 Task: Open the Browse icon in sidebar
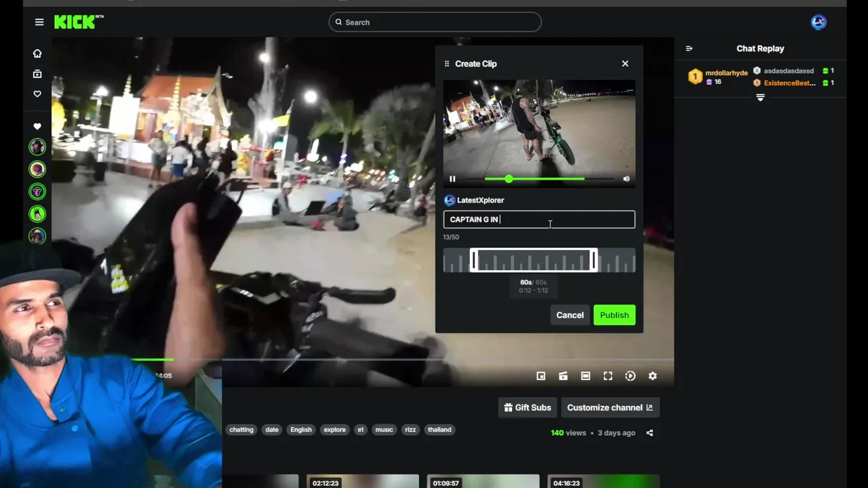coord(37,74)
